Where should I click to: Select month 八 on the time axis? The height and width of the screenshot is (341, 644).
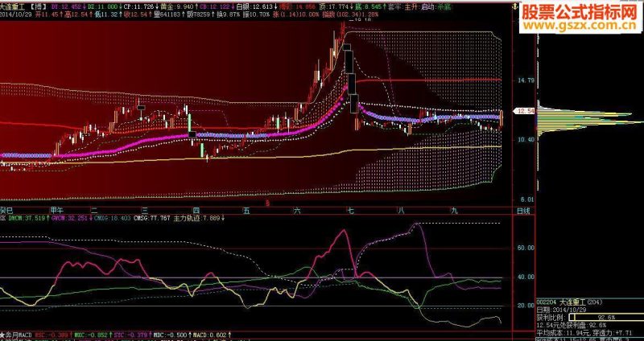pyautogui.click(x=401, y=211)
